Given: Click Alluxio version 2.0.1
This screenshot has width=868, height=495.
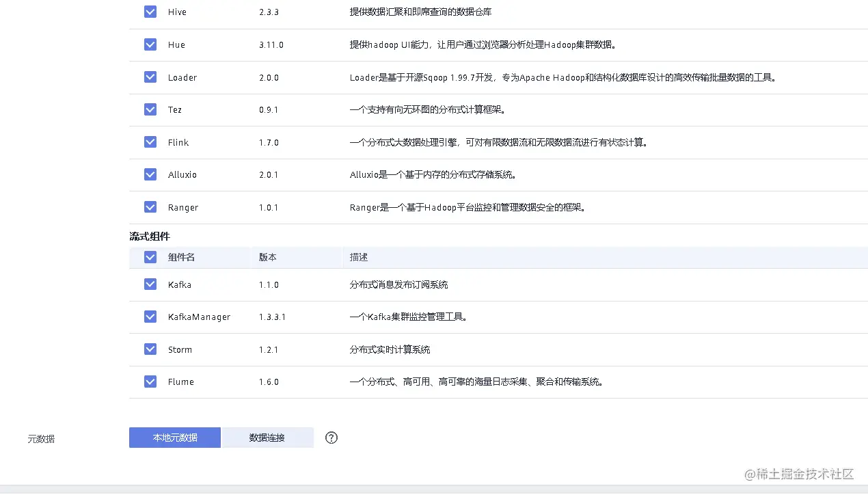Looking at the screenshot, I should click(x=269, y=175).
